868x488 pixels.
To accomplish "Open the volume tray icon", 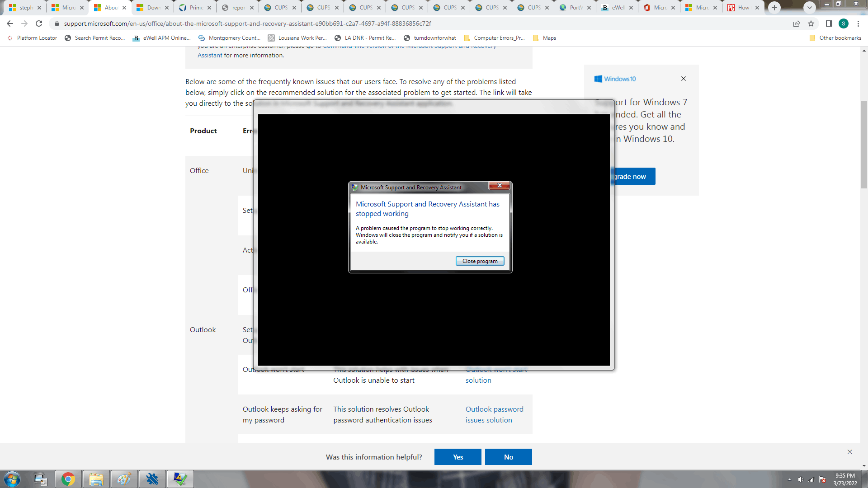I will pos(801,479).
